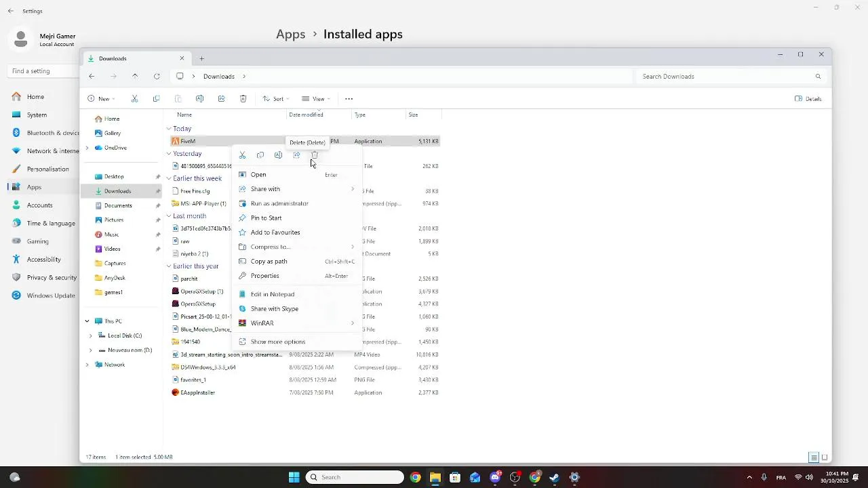Image resolution: width=868 pixels, height=488 pixels.
Task: Switch to large thumbnails view icon in status bar
Action: (x=825, y=457)
